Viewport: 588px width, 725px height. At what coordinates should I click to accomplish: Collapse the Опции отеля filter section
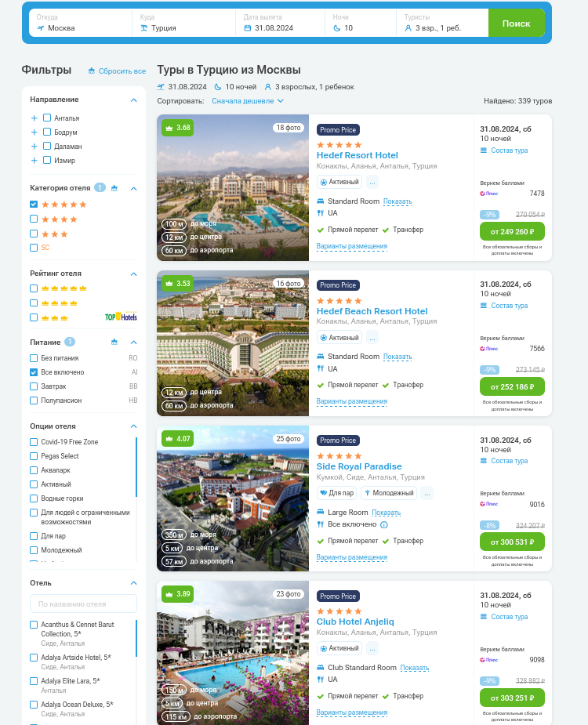[134, 426]
